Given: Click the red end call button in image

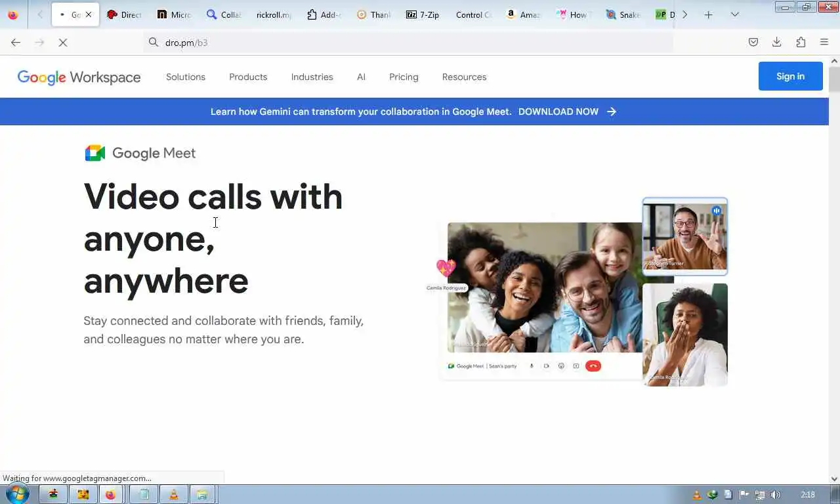Looking at the screenshot, I should click(593, 366).
